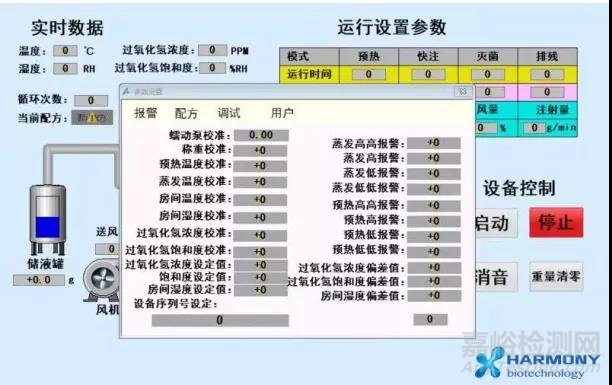Click the 模式 header cell

(310, 57)
